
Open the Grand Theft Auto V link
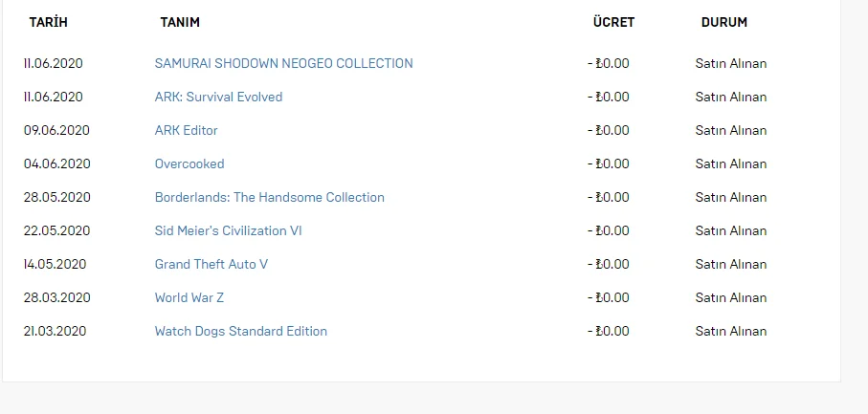pyautogui.click(x=211, y=264)
